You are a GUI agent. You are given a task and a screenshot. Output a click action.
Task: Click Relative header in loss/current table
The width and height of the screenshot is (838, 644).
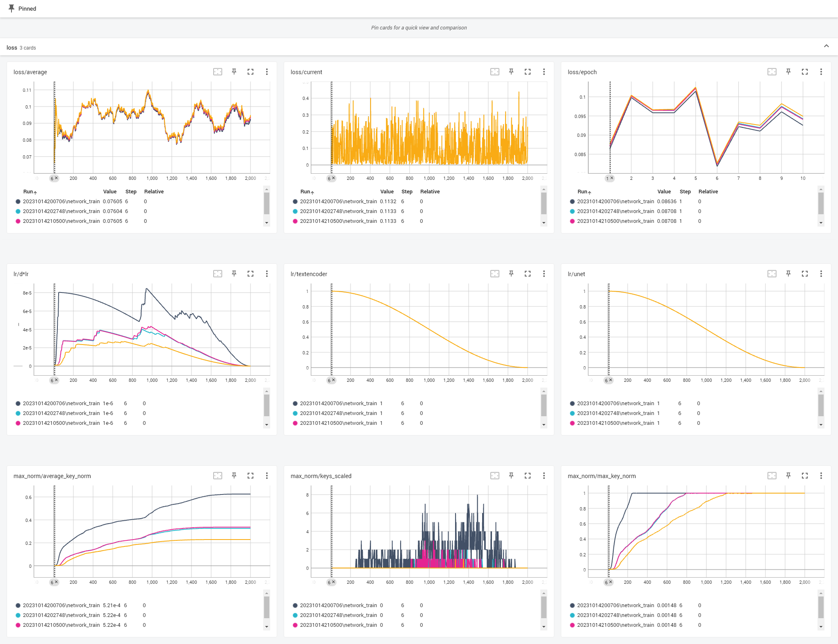point(430,192)
